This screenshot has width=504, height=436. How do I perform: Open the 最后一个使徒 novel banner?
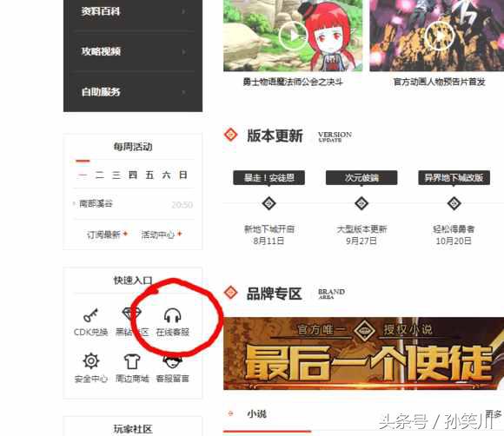coord(363,353)
